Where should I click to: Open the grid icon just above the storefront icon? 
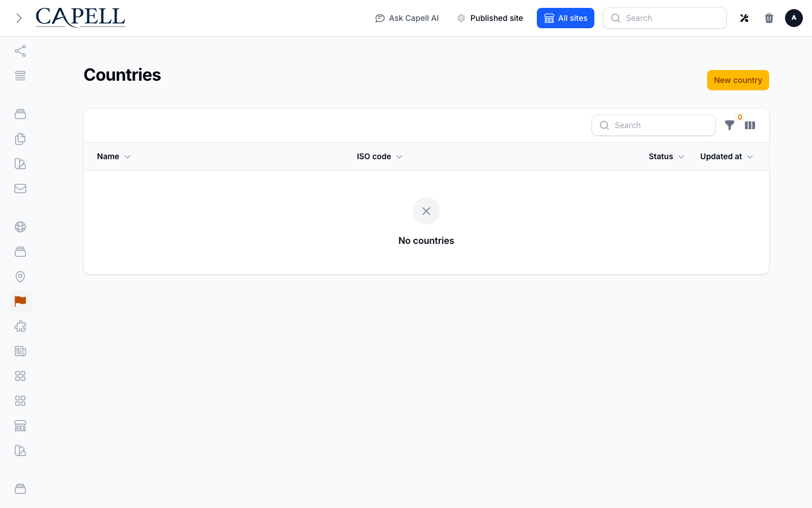pos(20,401)
